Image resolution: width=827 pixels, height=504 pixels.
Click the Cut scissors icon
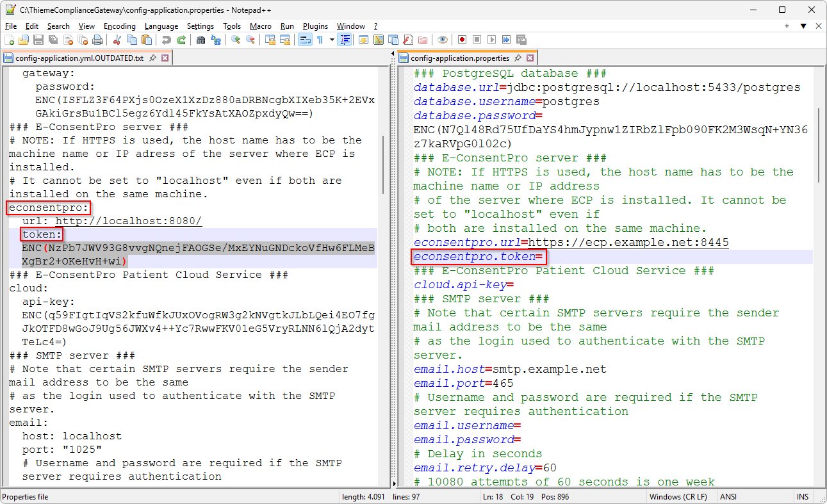[x=117, y=40]
